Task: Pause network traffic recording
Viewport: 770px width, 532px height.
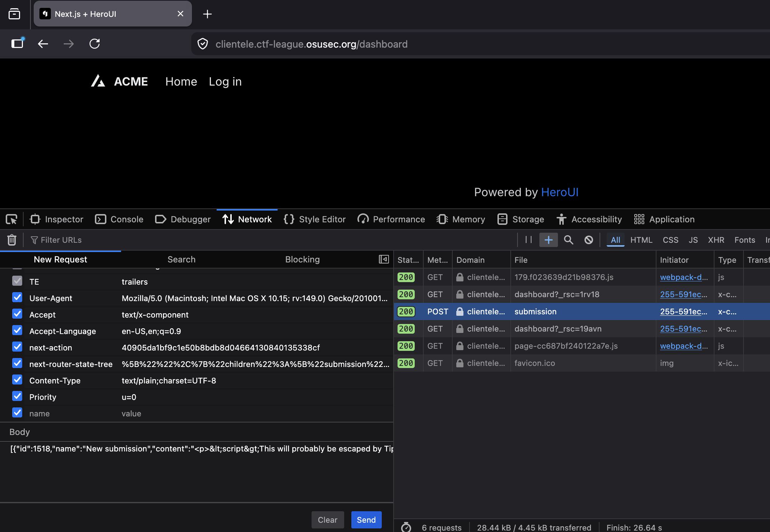Action: [528, 240]
